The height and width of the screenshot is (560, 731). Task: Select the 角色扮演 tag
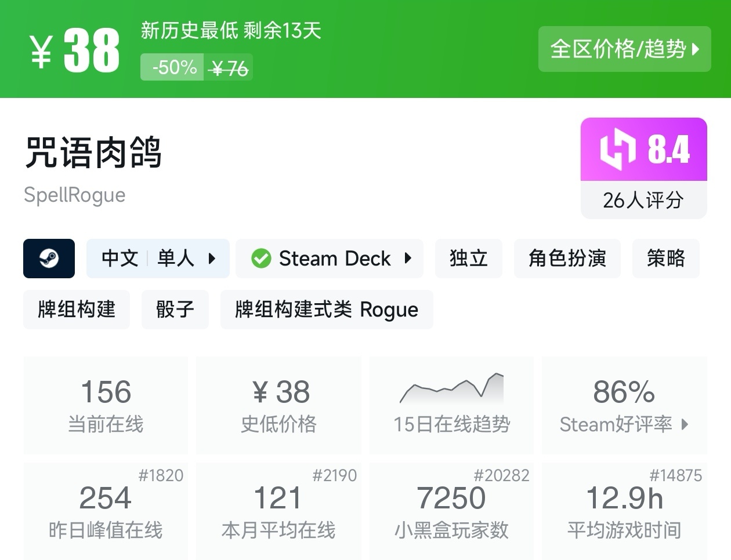[x=567, y=258]
